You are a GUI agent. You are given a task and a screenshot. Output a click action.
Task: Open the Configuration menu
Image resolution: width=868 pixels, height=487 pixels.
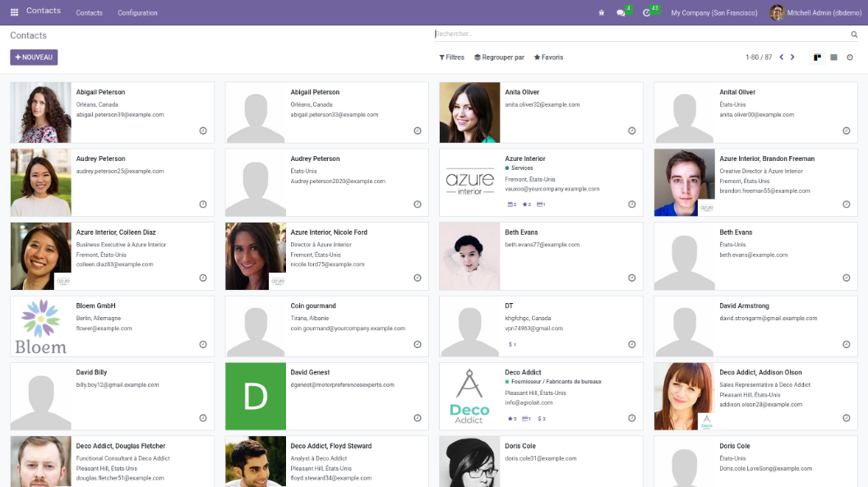(x=137, y=12)
